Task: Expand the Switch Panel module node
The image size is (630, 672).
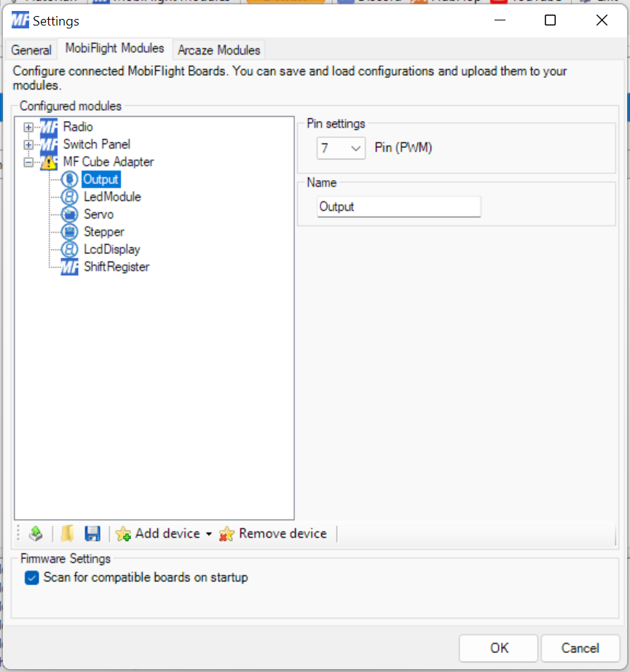Action: [x=28, y=145]
